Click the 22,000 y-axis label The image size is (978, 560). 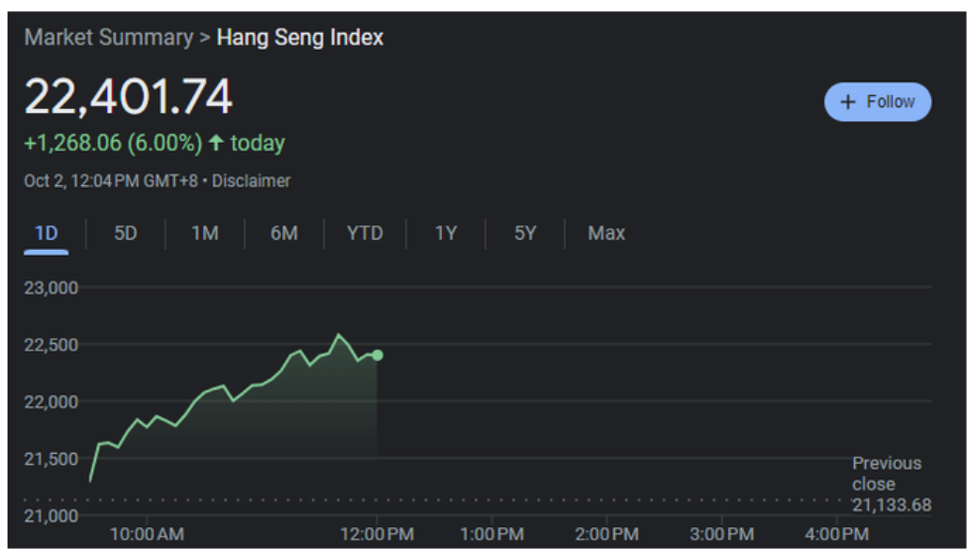51,402
